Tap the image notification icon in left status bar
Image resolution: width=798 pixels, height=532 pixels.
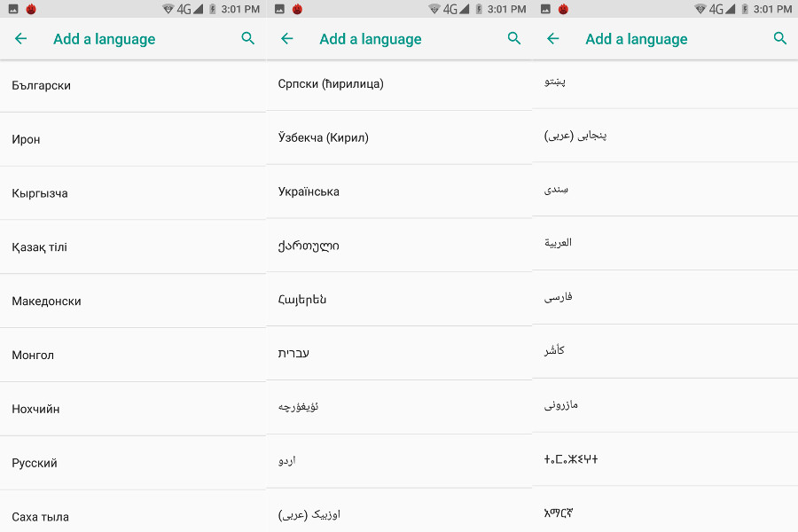13,9
